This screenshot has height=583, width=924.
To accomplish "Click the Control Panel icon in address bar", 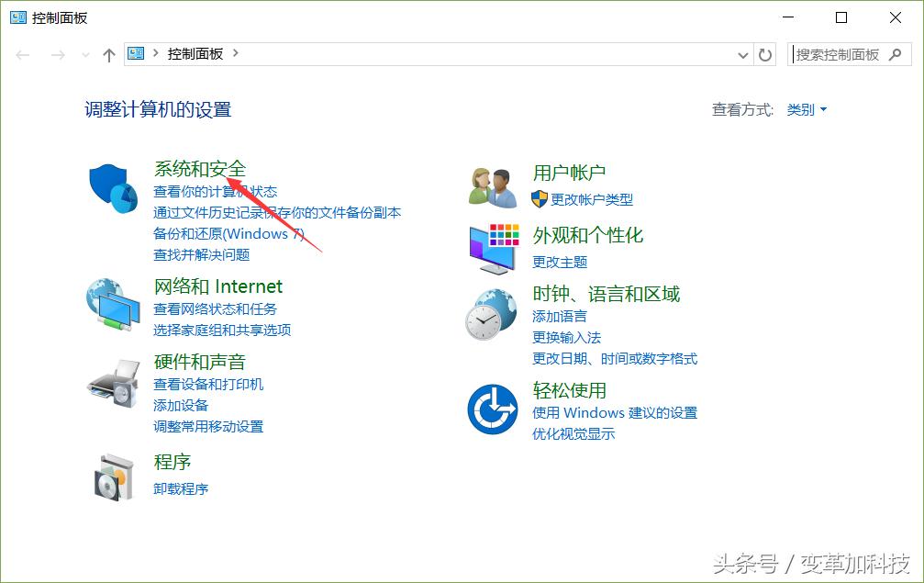I will [x=136, y=53].
